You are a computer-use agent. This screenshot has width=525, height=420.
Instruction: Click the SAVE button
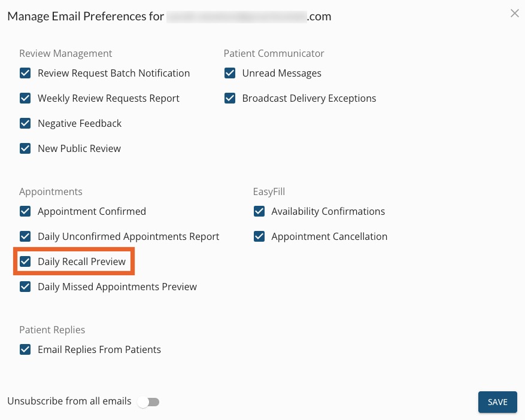pyautogui.click(x=497, y=401)
